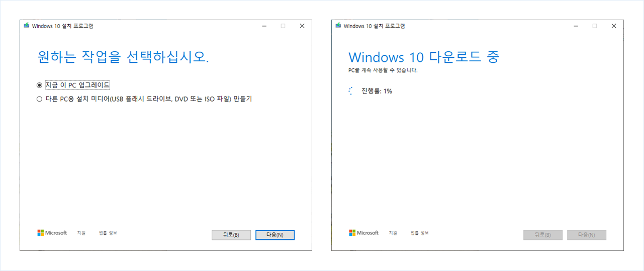
Task: Click the disabled 뒤로(B) button in download window
Action: (543, 235)
